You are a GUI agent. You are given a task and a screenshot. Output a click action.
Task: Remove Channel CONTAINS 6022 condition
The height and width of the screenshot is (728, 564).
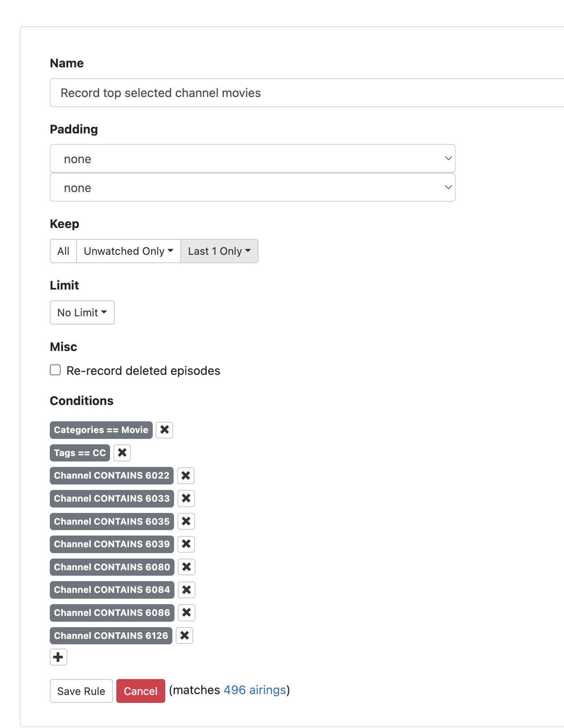click(x=186, y=476)
